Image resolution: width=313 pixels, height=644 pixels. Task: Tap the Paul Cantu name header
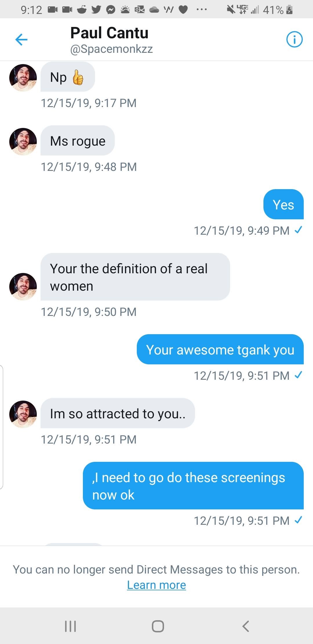coord(109,33)
